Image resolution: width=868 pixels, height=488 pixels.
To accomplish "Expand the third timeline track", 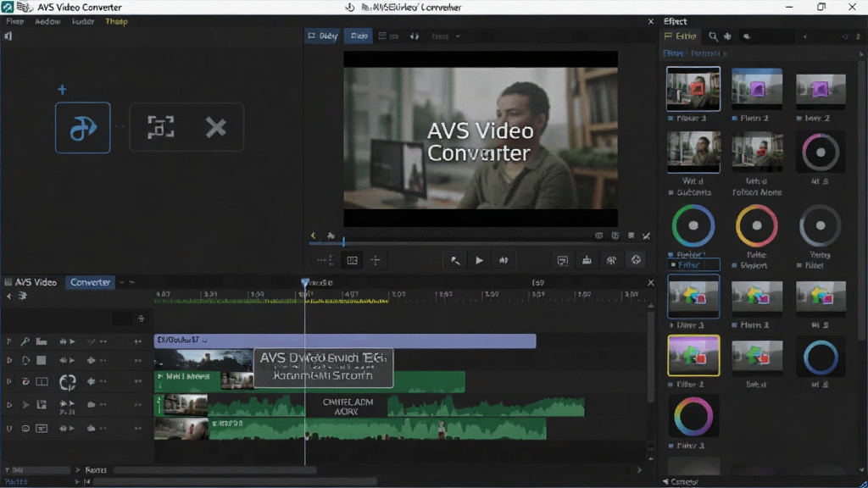I will (x=8, y=382).
